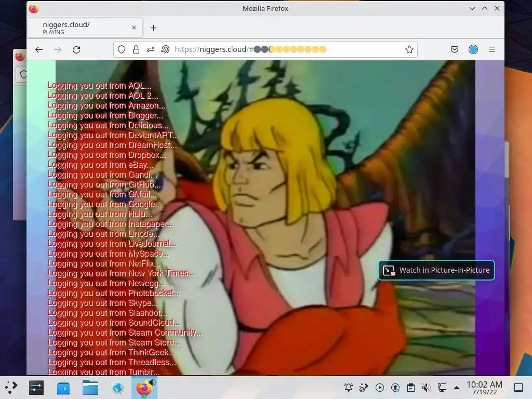This screenshot has width=532, height=399.
Task: Click the cartoon video in the page
Action: click(265, 218)
